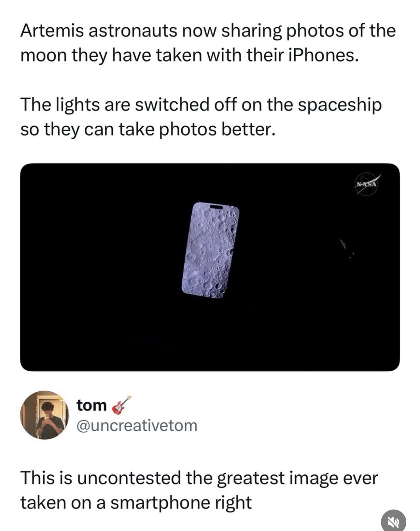Click the NASA logo in the video
Viewport: 420px width, 531px height.
367,184
